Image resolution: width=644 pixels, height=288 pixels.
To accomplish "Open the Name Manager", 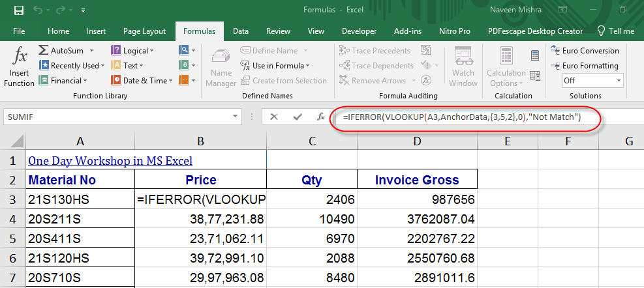I will pyautogui.click(x=221, y=66).
